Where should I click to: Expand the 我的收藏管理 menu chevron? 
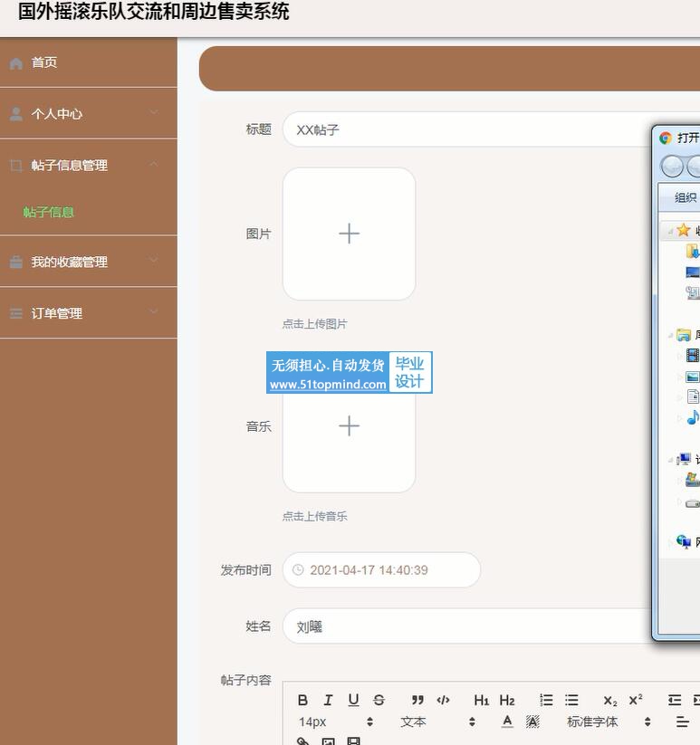click(x=154, y=260)
